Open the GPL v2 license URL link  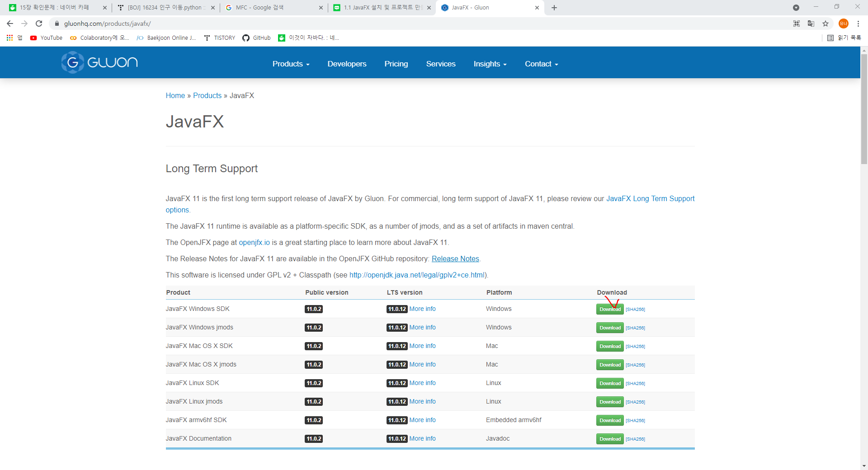[x=416, y=275]
